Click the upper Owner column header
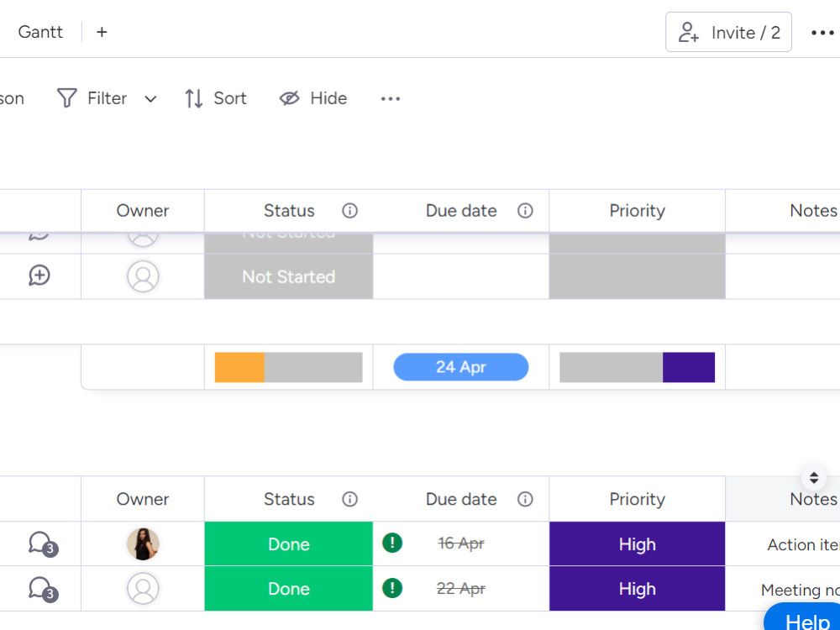840x630 pixels. click(x=143, y=211)
